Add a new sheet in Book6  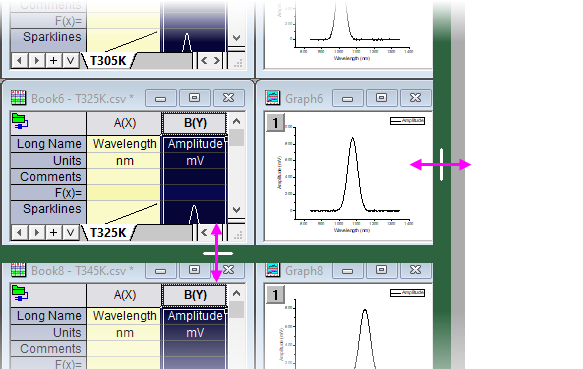tap(54, 233)
